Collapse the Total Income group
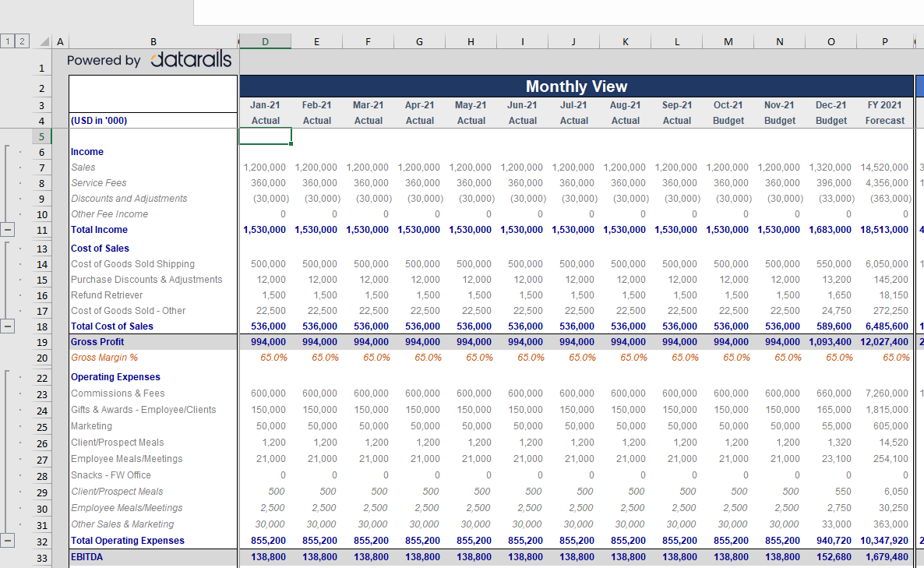Screen dimensions: 924x568 [7, 230]
